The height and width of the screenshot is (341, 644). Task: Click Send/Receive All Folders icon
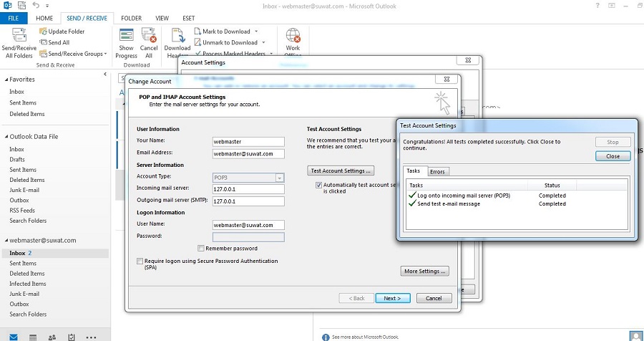pos(19,36)
